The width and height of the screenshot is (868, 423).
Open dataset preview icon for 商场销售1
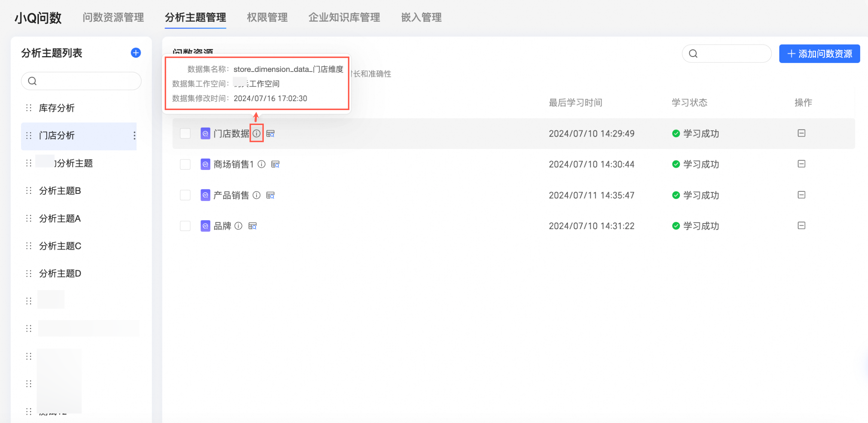click(x=275, y=164)
